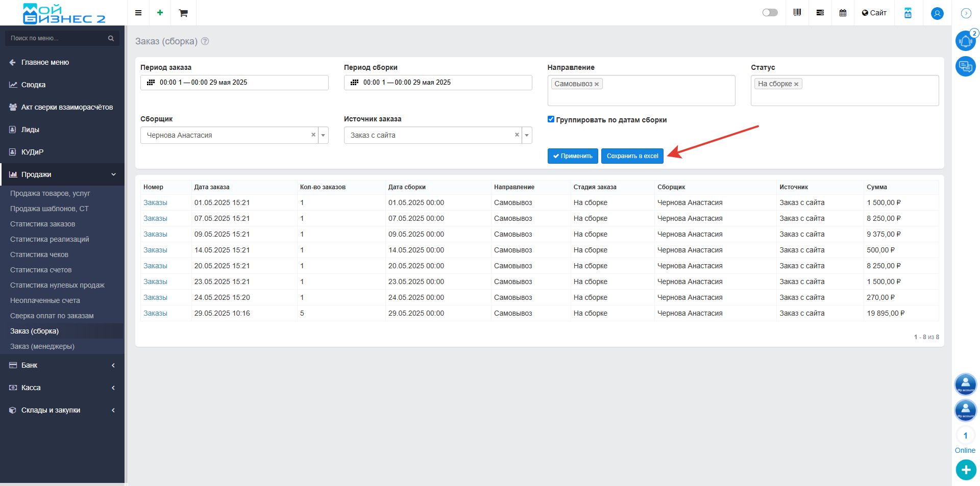Expand the Источник заказа dropdown arrow
The height and width of the screenshot is (486, 980).
tap(527, 135)
